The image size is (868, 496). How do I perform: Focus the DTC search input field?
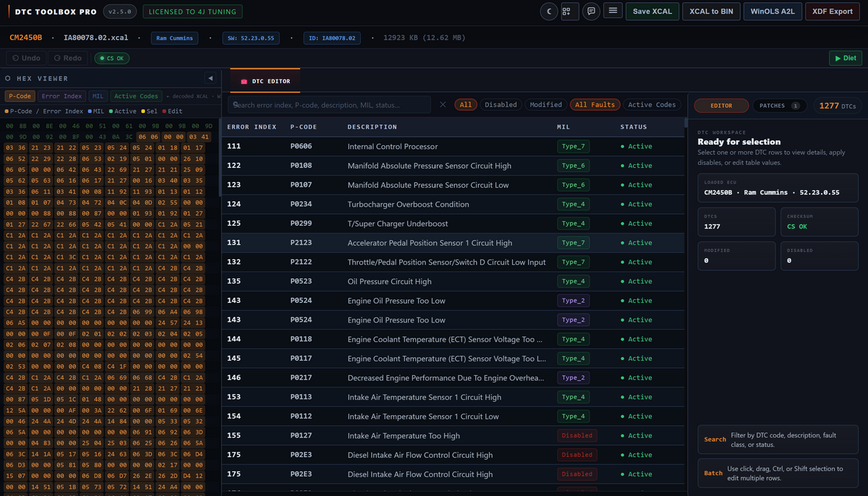[x=329, y=105]
